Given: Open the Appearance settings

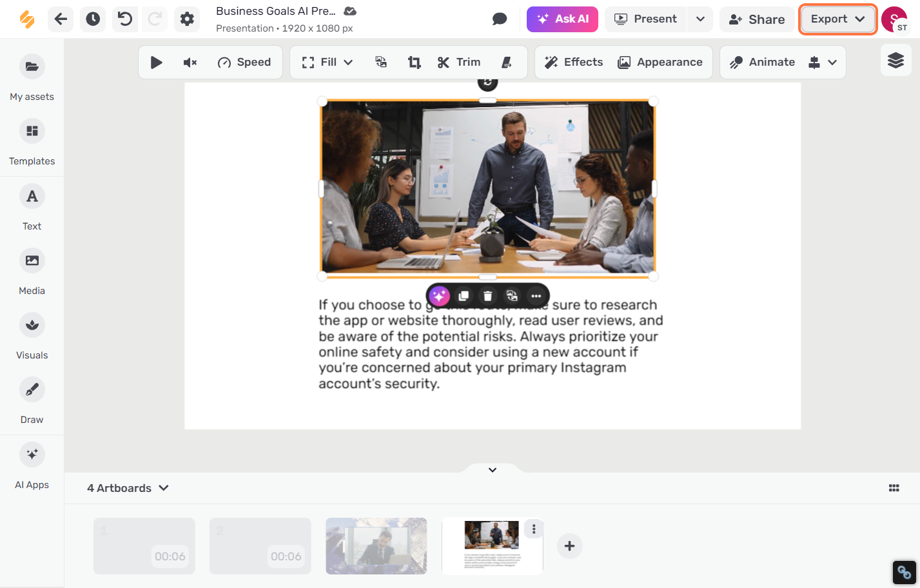Looking at the screenshot, I should pyautogui.click(x=660, y=62).
